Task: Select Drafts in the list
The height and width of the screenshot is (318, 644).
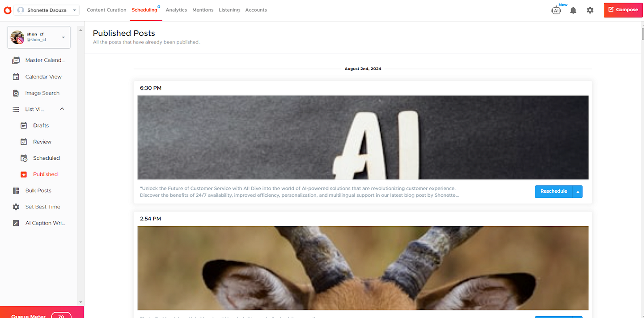Action: [41, 126]
